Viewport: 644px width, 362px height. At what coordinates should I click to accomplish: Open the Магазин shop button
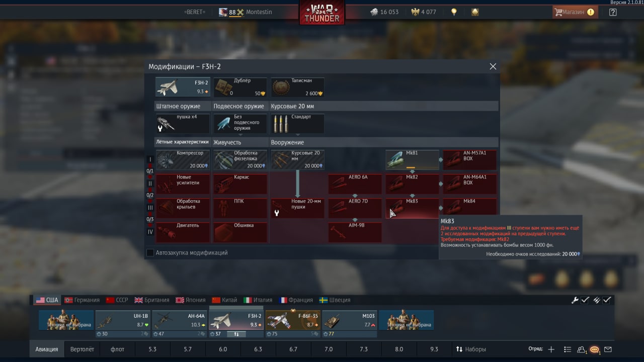coord(575,12)
